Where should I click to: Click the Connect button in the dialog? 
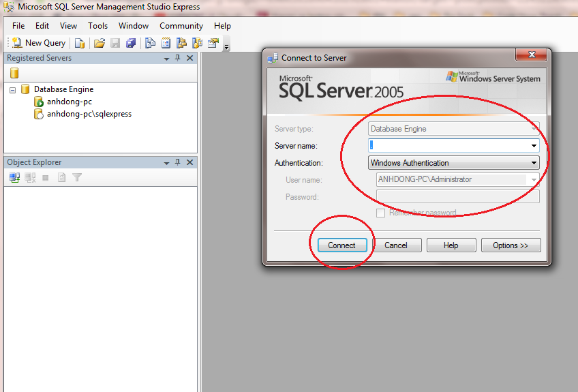(x=342, y=245)
